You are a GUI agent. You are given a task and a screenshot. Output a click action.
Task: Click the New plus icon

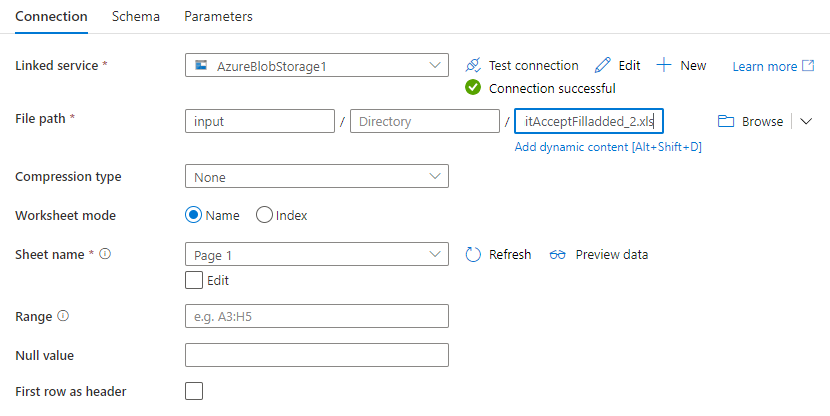(x=664, y=65)
